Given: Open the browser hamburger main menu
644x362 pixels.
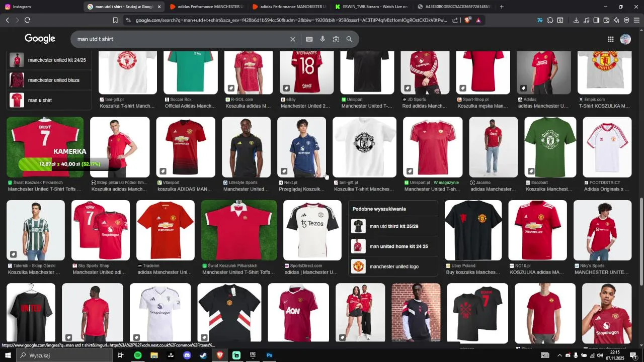Looking at the screenshot, I should 636,20.
